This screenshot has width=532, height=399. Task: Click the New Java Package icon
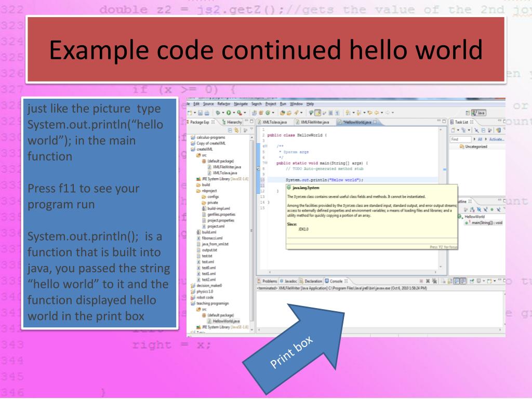(x=261, y=113)
